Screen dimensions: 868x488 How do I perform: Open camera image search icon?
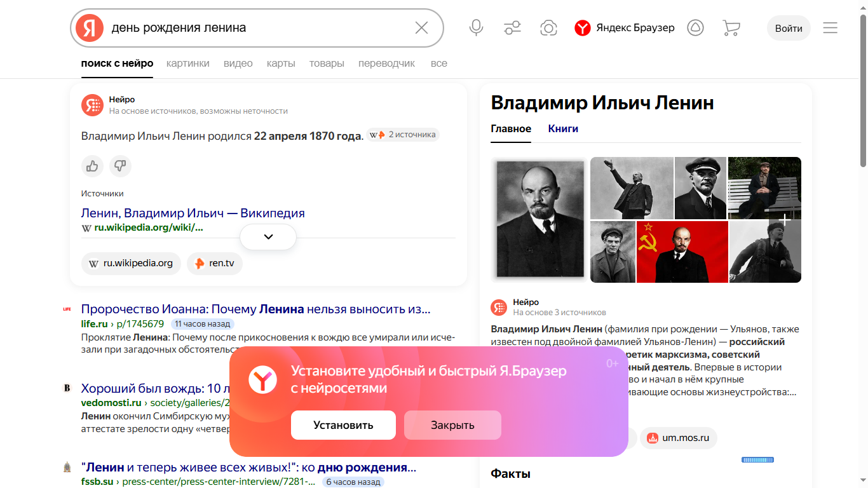(548, 27)
